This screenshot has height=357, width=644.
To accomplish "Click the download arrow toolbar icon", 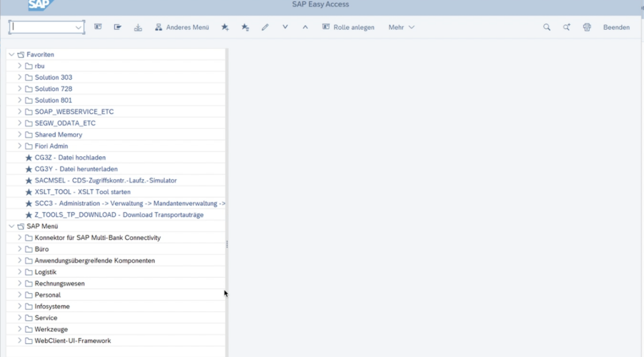I will point(138,27).
